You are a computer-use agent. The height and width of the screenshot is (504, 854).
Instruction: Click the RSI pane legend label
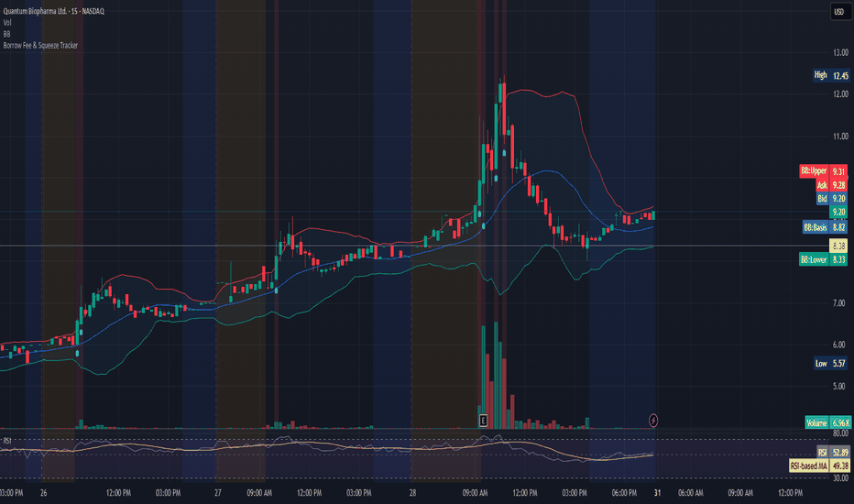(x=7, y=440)
